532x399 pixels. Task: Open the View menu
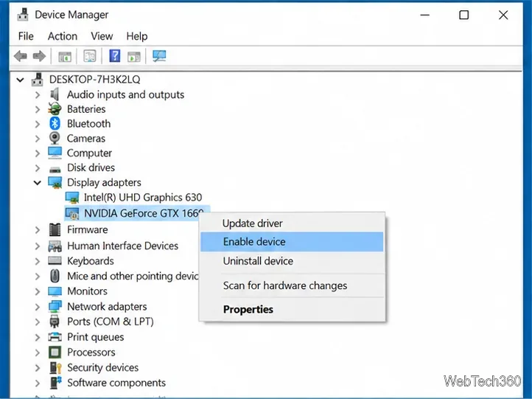(102, 36)
